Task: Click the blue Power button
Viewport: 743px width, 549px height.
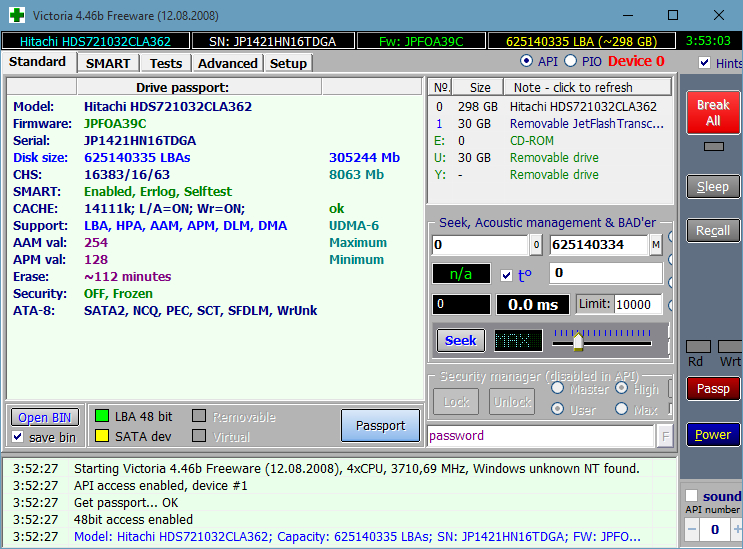Action: pos(713,434)
